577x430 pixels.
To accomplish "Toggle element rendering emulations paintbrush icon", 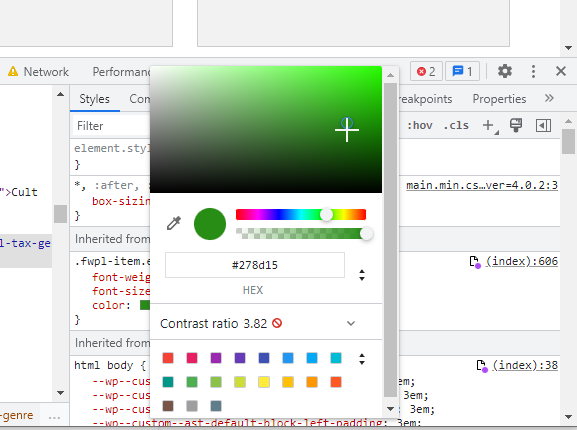I will (x=516, y=125).
